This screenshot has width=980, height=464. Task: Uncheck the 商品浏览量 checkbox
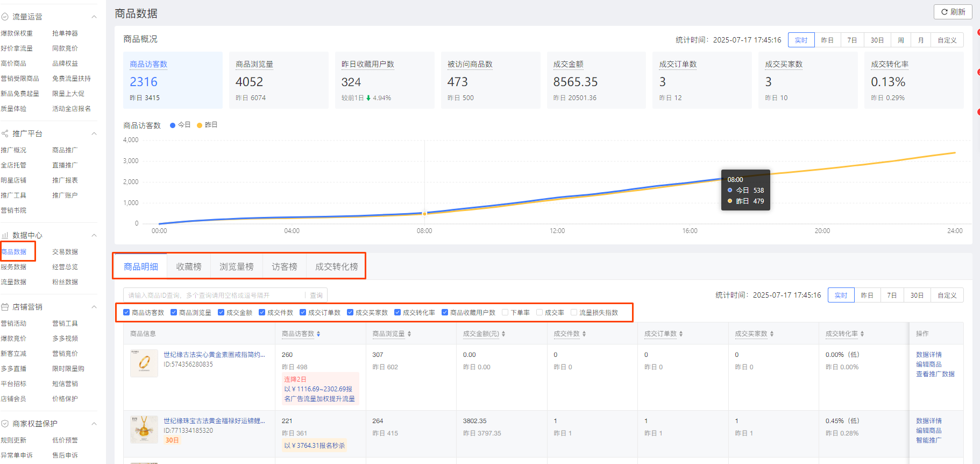click(x=174, y=312)
